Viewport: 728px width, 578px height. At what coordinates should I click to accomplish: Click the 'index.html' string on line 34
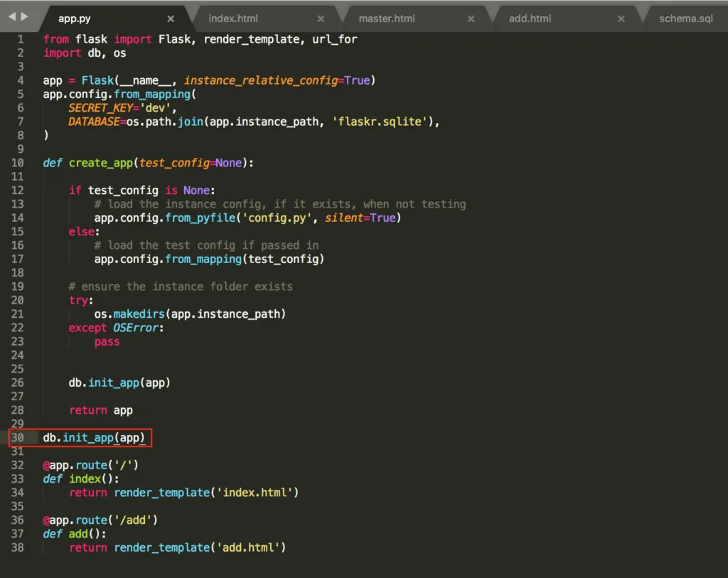coord(255,493)
